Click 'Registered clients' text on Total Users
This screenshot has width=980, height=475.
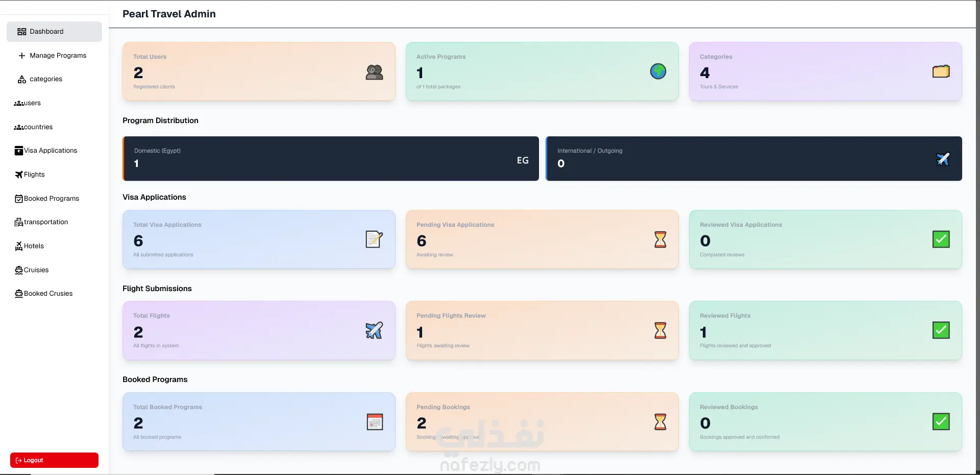tap(154, 87)
